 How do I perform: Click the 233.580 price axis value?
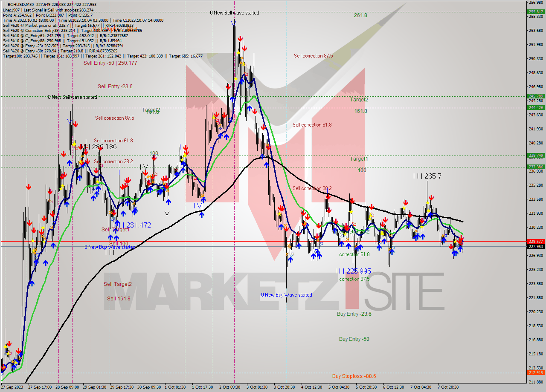[x=536, y=199]
